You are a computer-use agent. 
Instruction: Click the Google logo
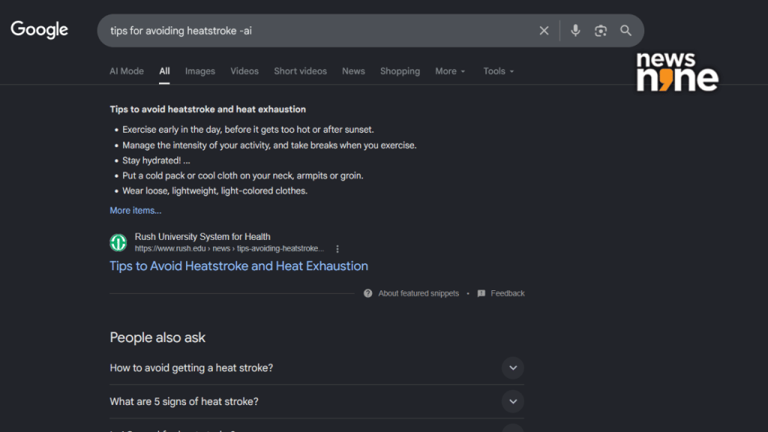point(39,30)
